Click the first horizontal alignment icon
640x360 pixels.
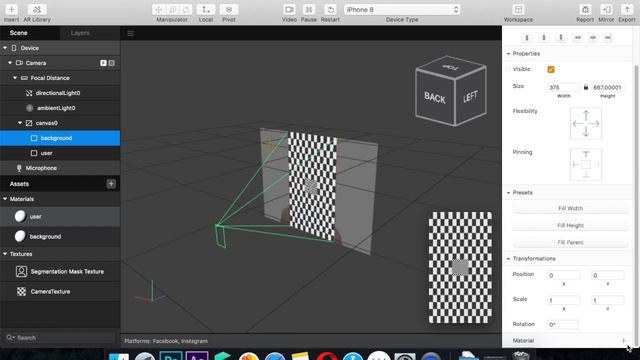(x=578, y=38)
